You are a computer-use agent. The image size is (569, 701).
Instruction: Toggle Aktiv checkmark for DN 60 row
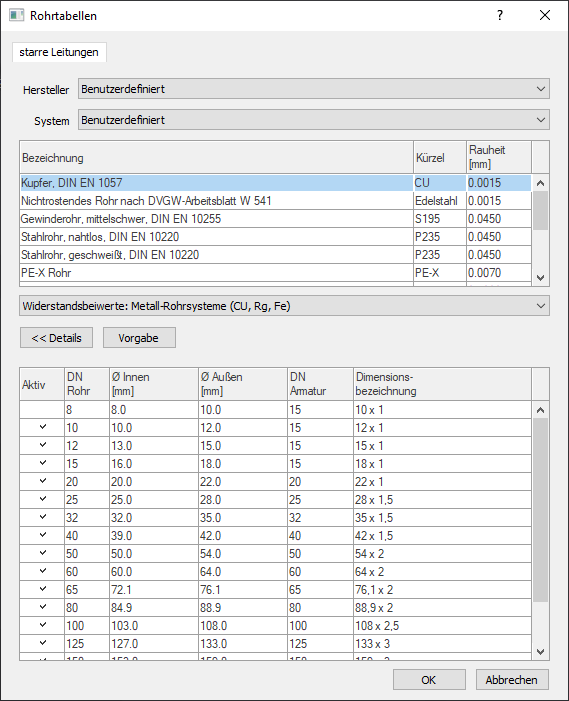point(42,571)
